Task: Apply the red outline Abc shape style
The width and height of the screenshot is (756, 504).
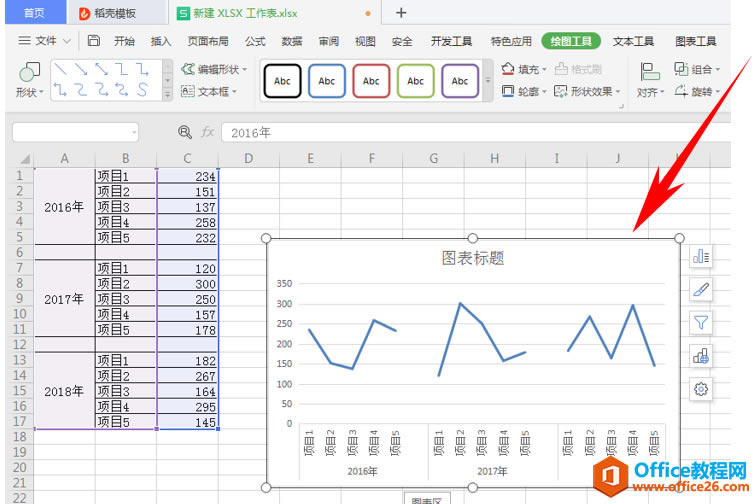Action: [371, 81]
